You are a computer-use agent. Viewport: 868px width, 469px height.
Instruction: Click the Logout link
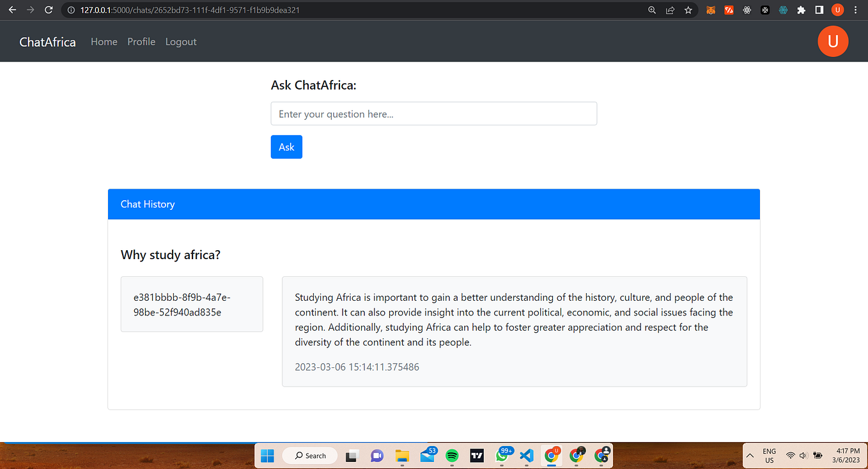180,41
